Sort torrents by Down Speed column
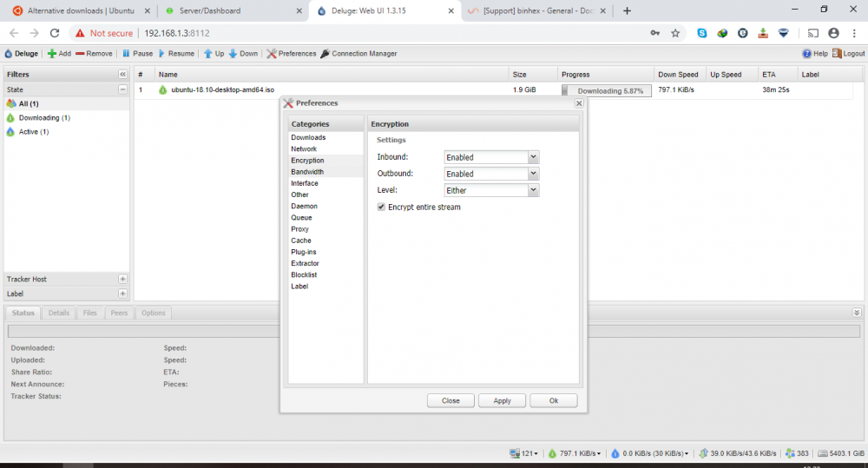The height and width of the screenshot is (468, 868). [678, 74]
